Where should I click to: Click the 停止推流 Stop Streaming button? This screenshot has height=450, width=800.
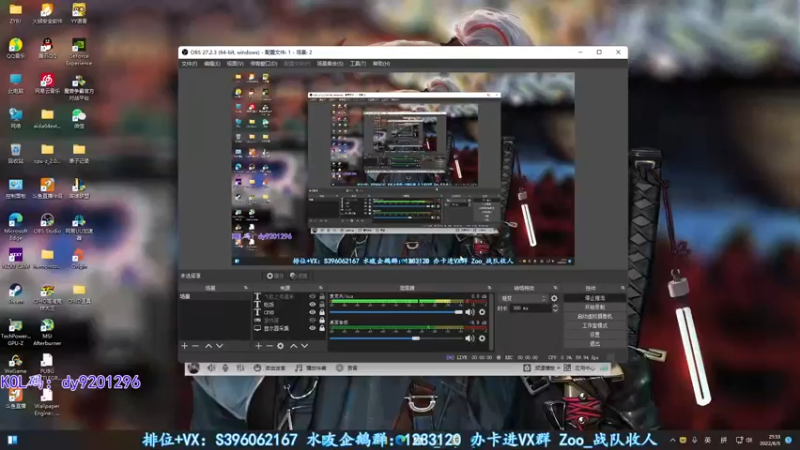click(595, 298)
